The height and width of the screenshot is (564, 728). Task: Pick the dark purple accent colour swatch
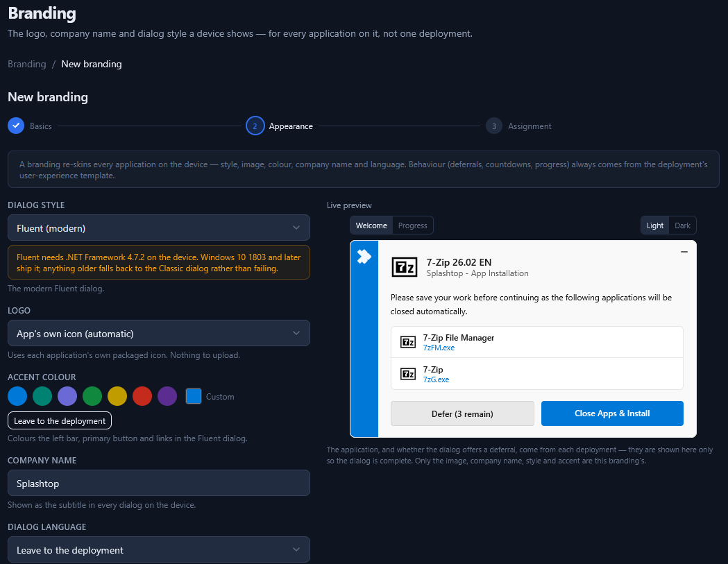coord(167,396)
